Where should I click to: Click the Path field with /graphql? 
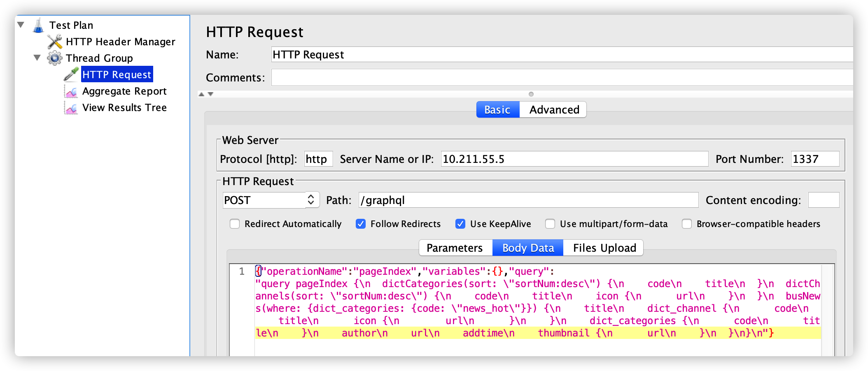[528, 200]
